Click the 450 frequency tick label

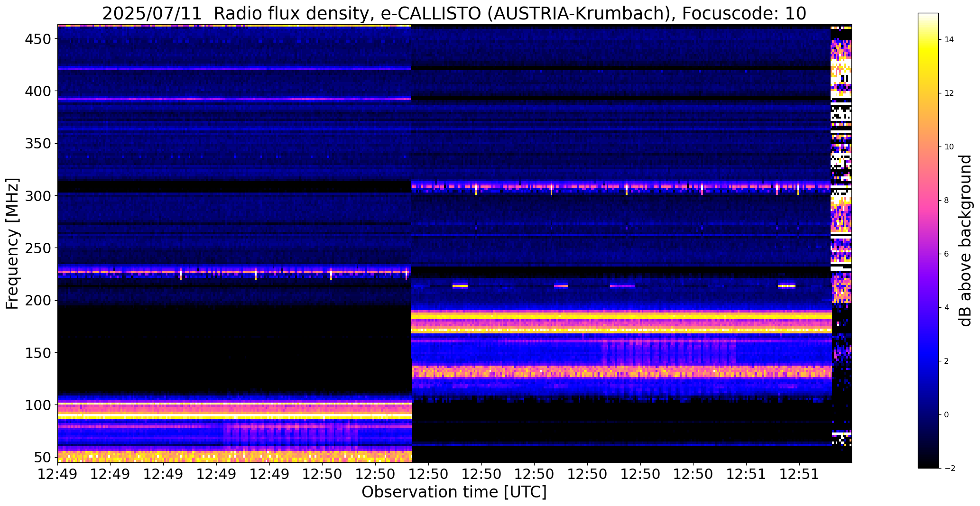tap(39, 39)
